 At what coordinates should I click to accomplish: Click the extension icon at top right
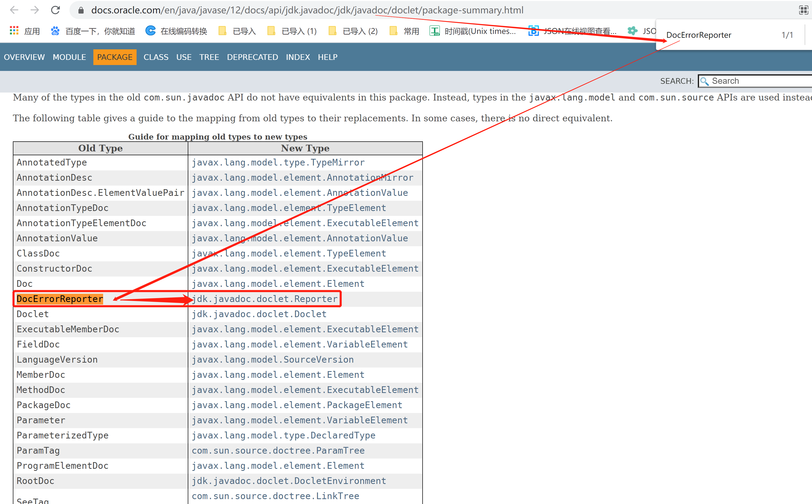click(x=803, y=10)
